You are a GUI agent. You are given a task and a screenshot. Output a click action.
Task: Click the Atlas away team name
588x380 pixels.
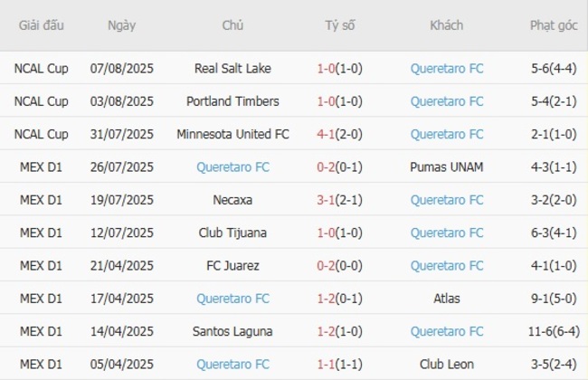[x=446, y=299]
